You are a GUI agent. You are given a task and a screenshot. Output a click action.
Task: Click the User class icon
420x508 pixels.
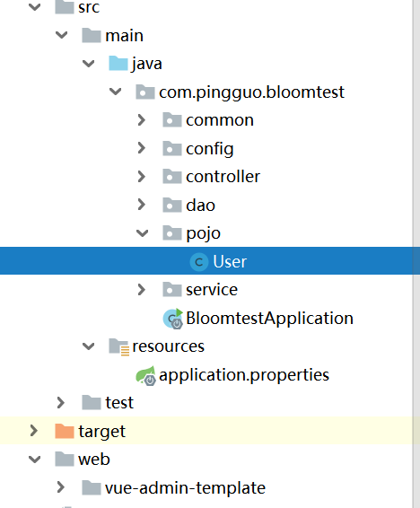point(199,261)
